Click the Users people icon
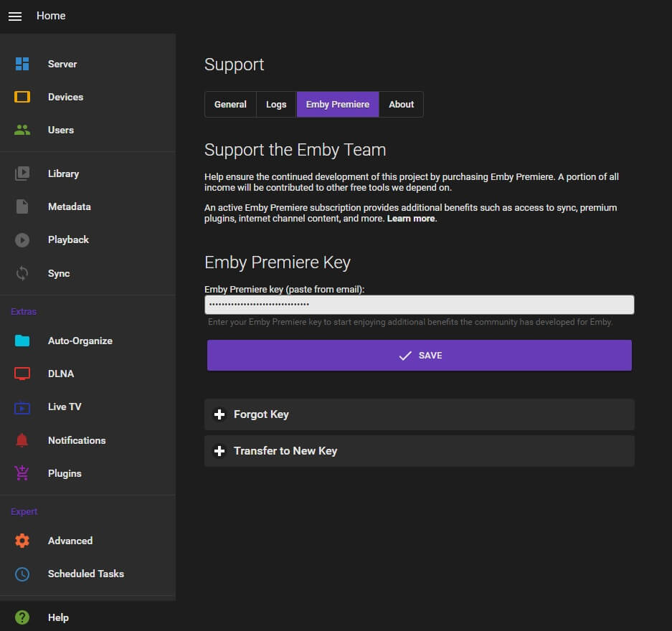Screen dimensions: 672x631 [x=22, y=130]
